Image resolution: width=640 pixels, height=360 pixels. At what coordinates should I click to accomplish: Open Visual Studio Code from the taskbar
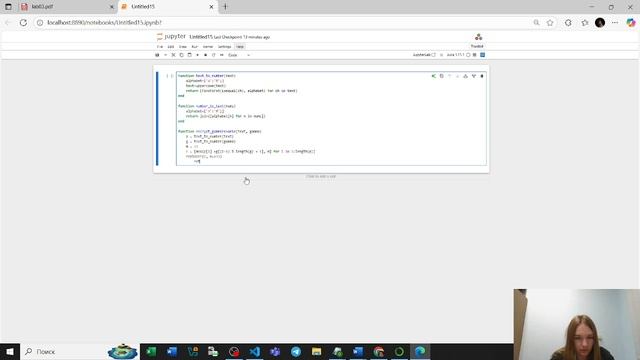[254, 351]
